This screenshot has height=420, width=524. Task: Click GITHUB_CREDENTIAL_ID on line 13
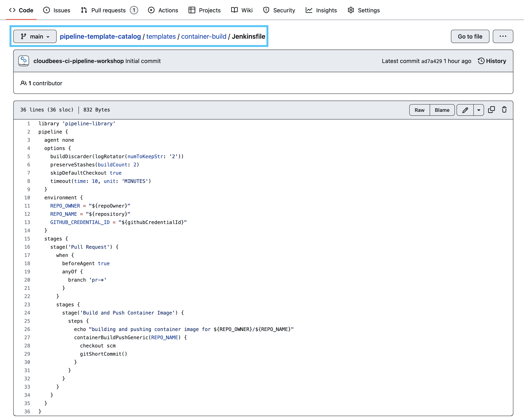click(80, 222)
